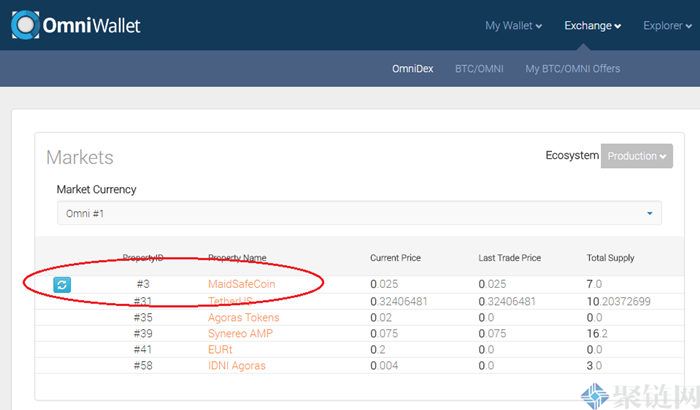Sort by the PropertyID column header
The width and height of the screenshot is (700, 410).
tap(143, 258)
